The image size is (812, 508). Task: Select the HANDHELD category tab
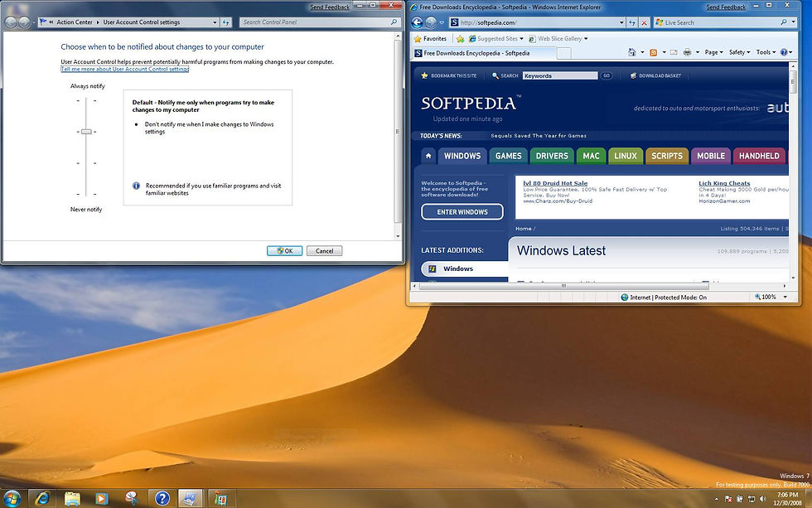coord(759,156)
